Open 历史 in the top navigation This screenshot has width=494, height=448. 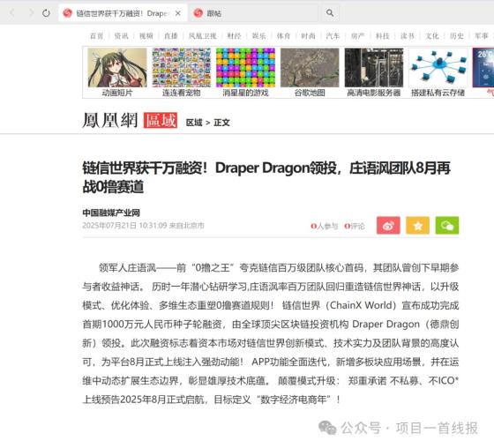[457, 36]
